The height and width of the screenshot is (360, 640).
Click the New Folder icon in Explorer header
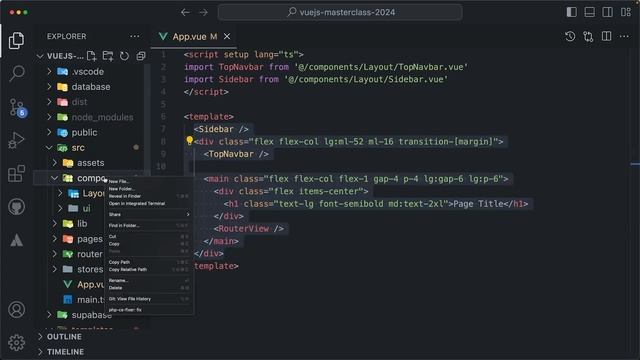tap(108, 56)
